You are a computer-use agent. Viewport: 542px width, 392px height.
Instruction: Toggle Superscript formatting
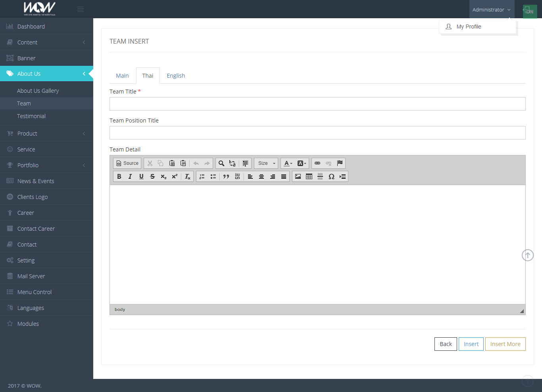click(175, 177)
